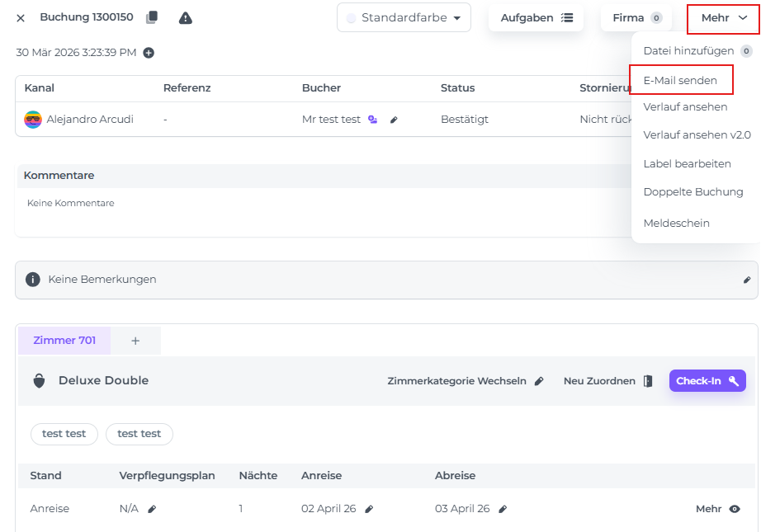The height and width of the screenshot is (532, 761).
Task: Click Zimmerkategorie Wechseln to change category
Action: coord(466,381)
